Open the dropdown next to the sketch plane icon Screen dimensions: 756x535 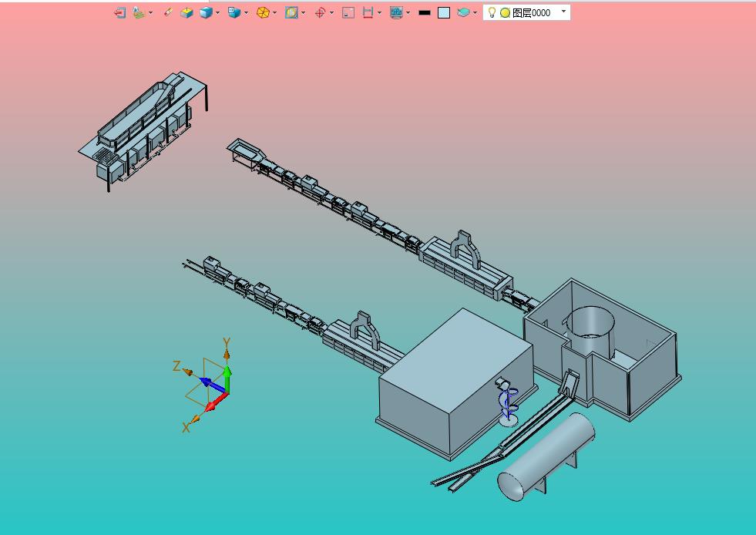(151, 13)
